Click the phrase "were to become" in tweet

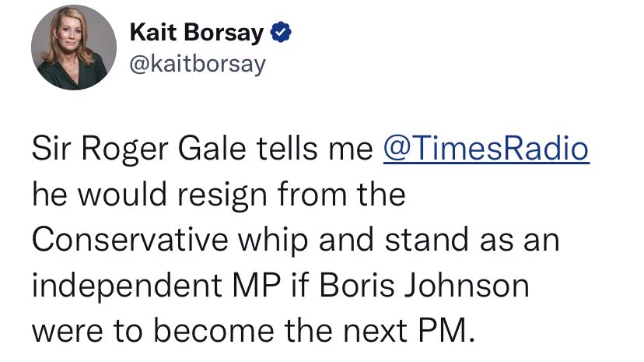pyautogui.click(x=153, y=331)
